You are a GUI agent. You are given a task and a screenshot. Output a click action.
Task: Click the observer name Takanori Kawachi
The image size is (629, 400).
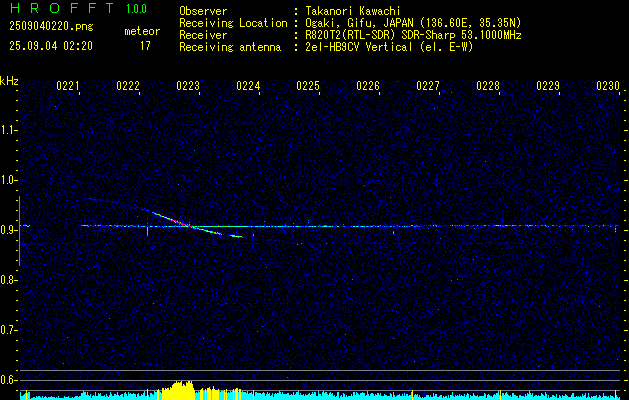(353, 11)
